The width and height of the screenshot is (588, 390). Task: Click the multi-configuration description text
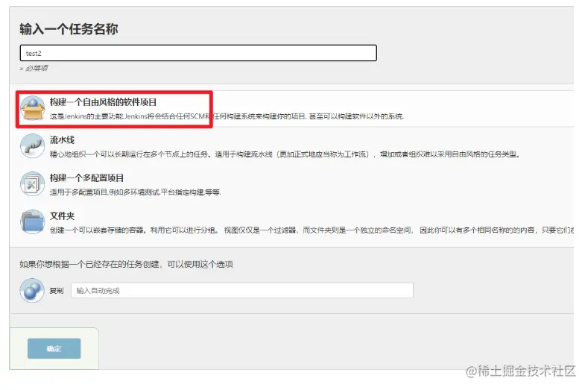136,192
